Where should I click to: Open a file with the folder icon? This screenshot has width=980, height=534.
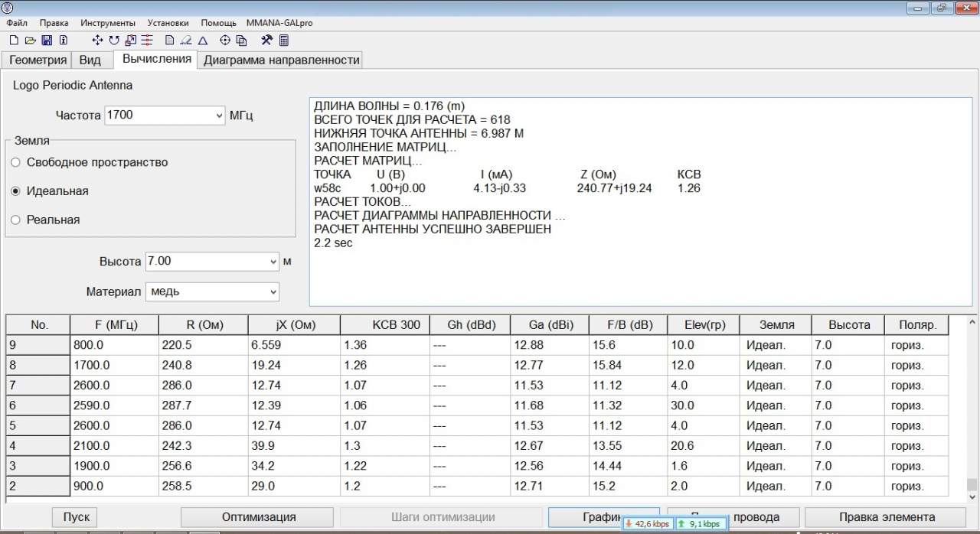click(x=30, y=41)
